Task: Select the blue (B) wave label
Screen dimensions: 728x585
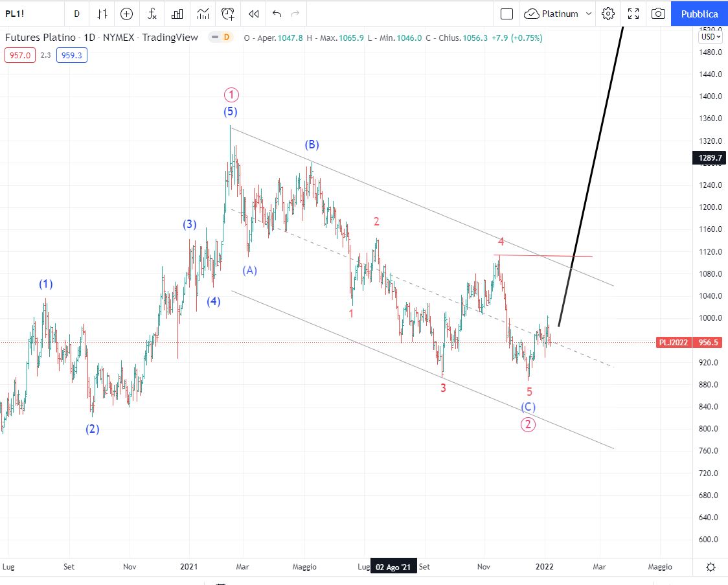Action: 312,144
